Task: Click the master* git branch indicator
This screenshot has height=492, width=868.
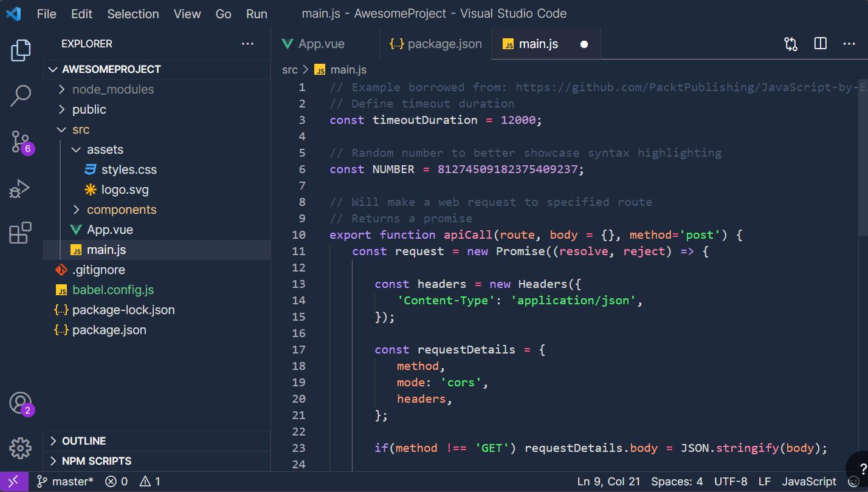Action: coord(65,482)
